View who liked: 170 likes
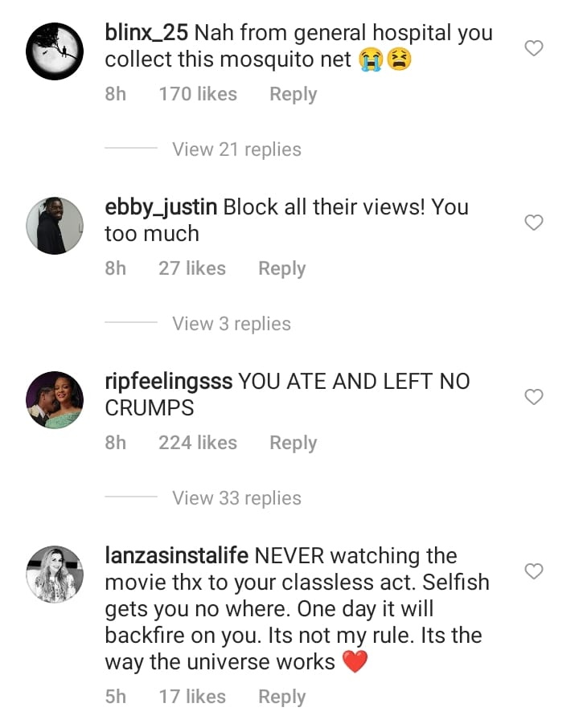 tap(198, 94)
